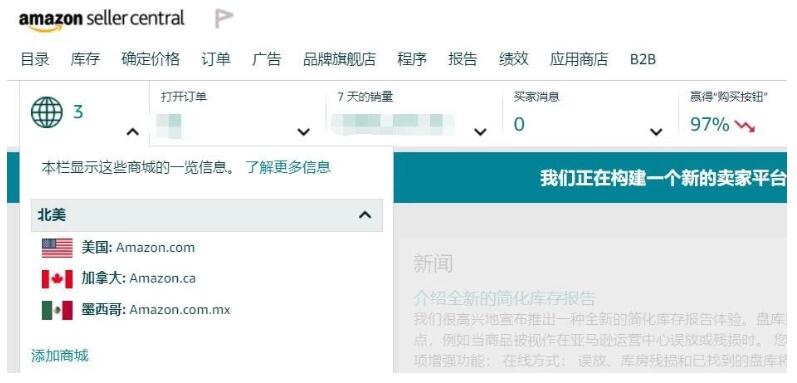Click the Mexico flag icon
Viewport: 797px width, 383px height.
tap(57, 310)
